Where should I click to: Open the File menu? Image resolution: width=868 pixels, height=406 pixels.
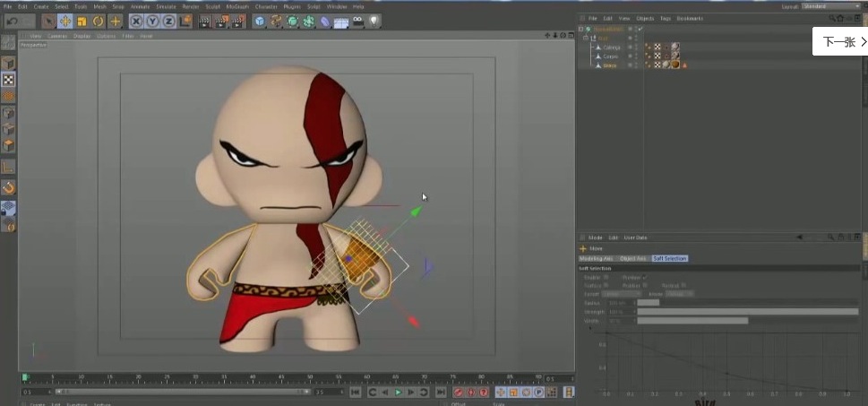click(8, 6)
